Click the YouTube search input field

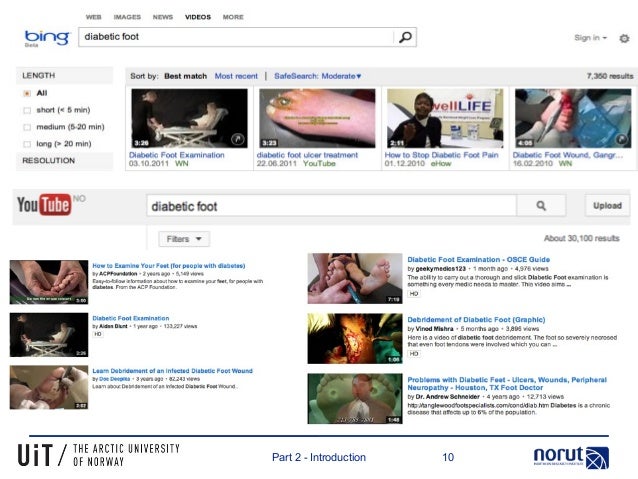(x=332, y=206)
